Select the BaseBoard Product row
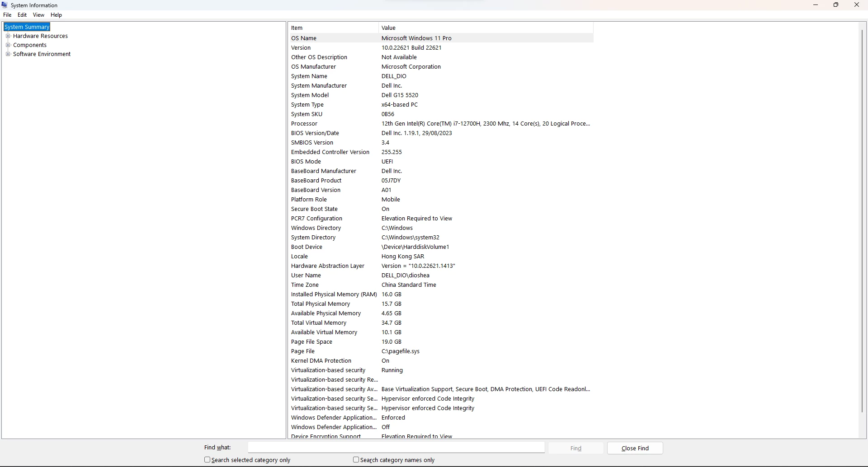This screenshot has height=467, width=868. tap(441, 181)
